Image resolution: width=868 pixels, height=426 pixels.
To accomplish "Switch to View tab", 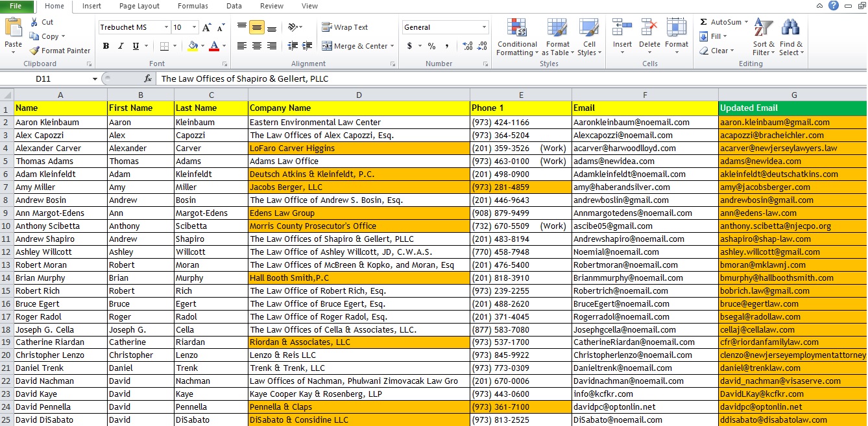I will 310,6.
